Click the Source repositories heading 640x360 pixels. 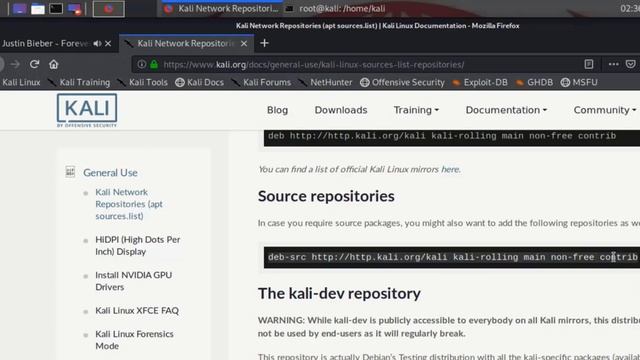[326, 196]
